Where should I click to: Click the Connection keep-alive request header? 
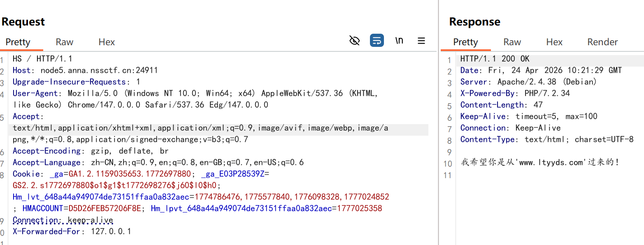(x=63, y=220)
